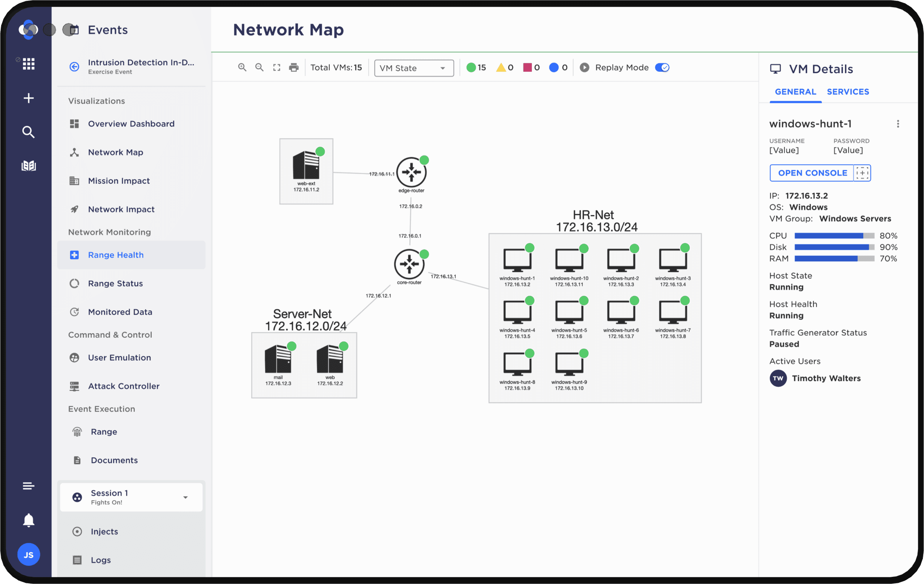Filter by blue circle status count
This screenshot has width=924, height=584.
(558, 68)
